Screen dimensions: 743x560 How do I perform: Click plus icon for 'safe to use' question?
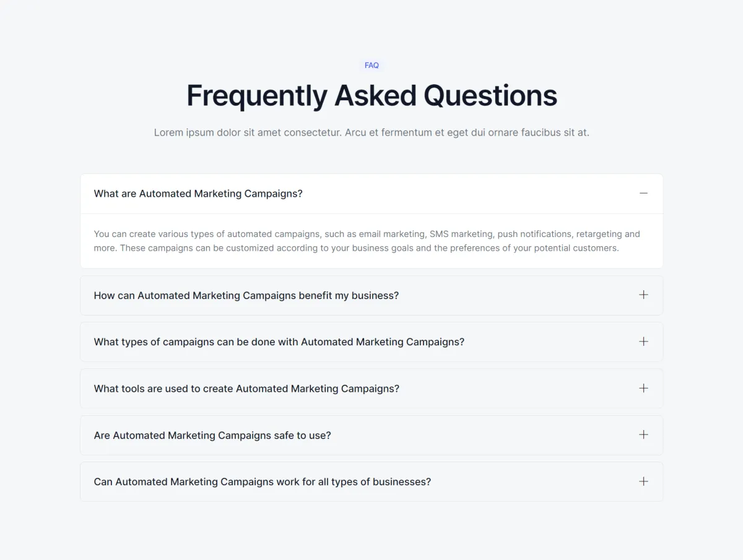point(643,434)
